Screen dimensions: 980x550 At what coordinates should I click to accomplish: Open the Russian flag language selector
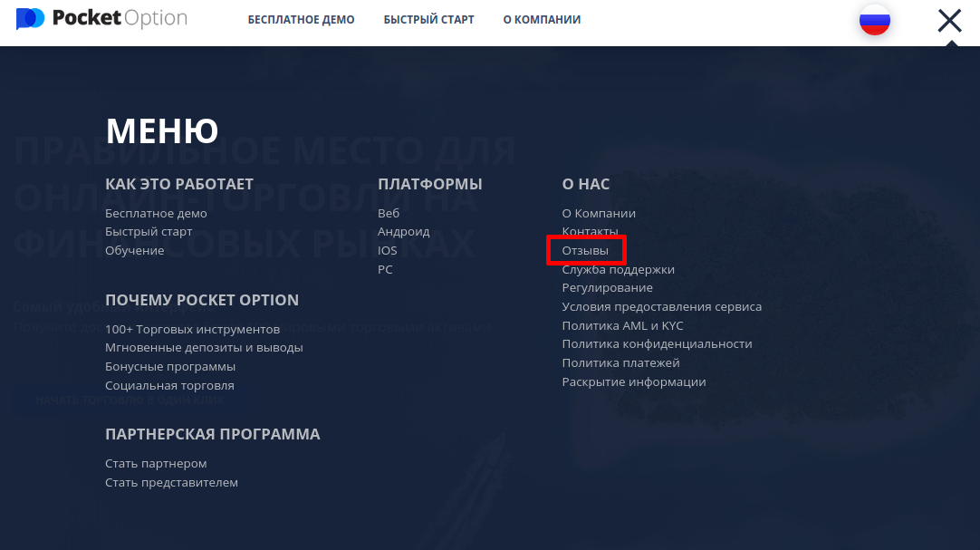coord(874,20)
